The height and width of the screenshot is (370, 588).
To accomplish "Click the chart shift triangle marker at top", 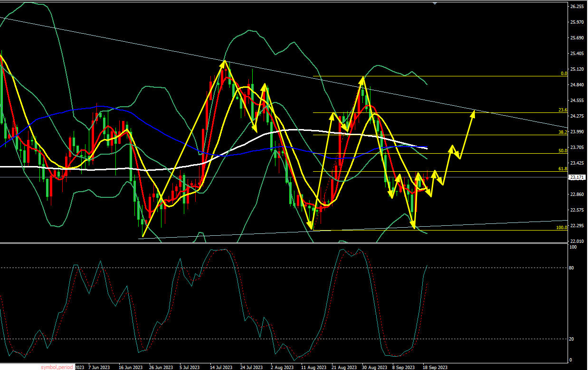I will (x=435, y=3).
